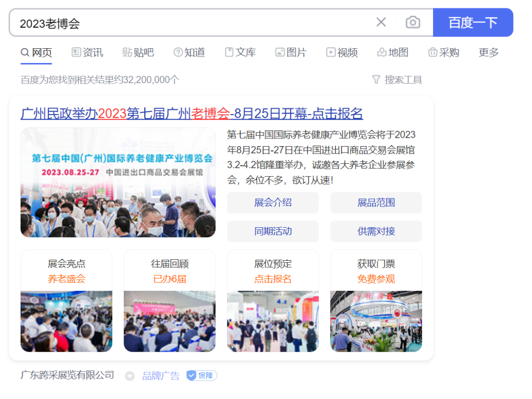This screenshot has height=399, width=532.
Task: Switch to the 资讯 tab
Action: click(87, 53)
